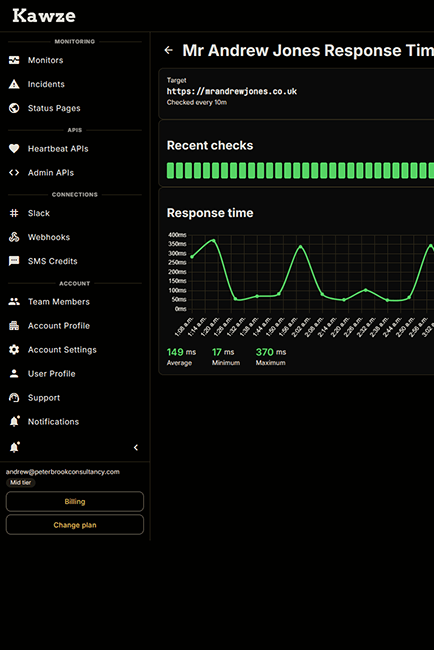
Task: Click the User Profile person icon
Action: click(14, 374)
